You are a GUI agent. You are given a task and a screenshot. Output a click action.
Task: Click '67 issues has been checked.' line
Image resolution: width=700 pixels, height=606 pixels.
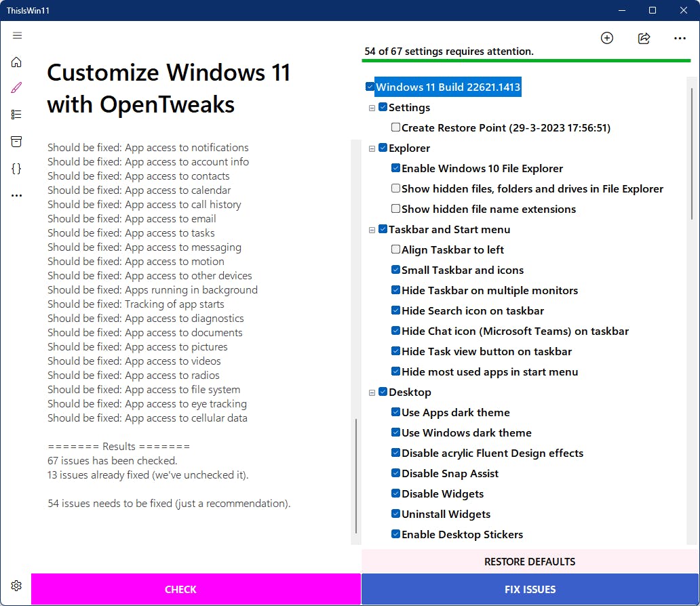point(113,460)
